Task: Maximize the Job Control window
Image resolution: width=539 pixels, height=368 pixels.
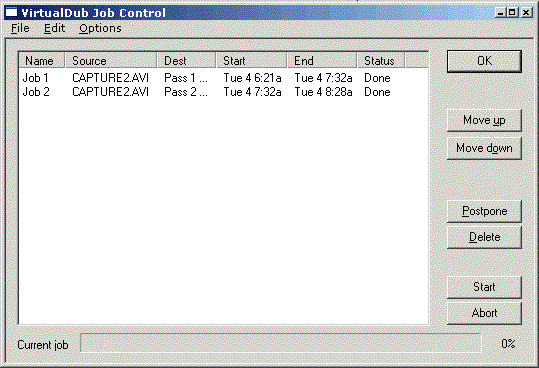Action: [x=512, y=13]
